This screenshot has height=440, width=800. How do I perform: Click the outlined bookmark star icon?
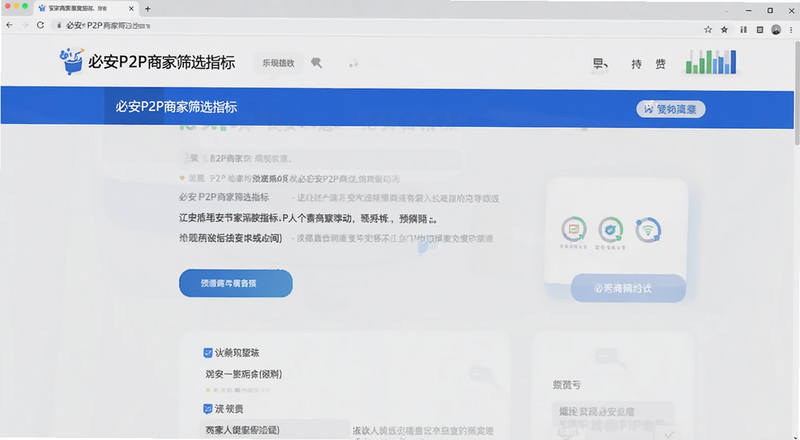(x=708, y=30)
